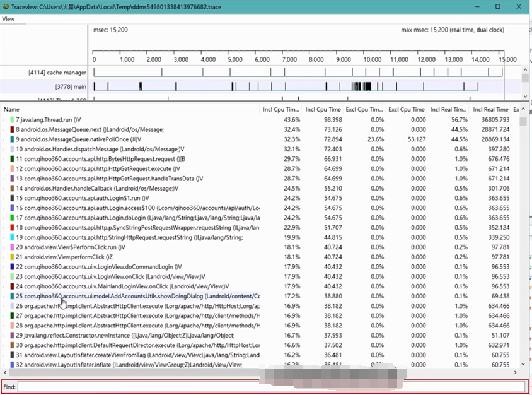The width and height of the screenshot is (532, 395).
Task: Select 23 LoginView.onClick row
Action: [260, 277]
